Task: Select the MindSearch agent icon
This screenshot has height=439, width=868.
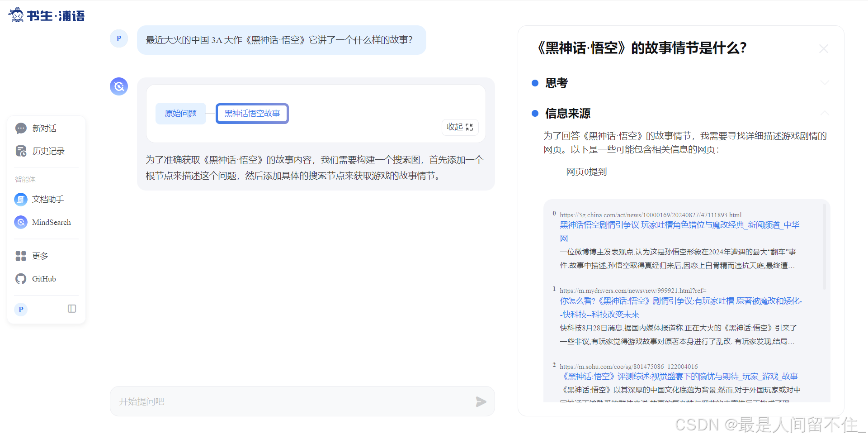Action: (x=21, y=222)
